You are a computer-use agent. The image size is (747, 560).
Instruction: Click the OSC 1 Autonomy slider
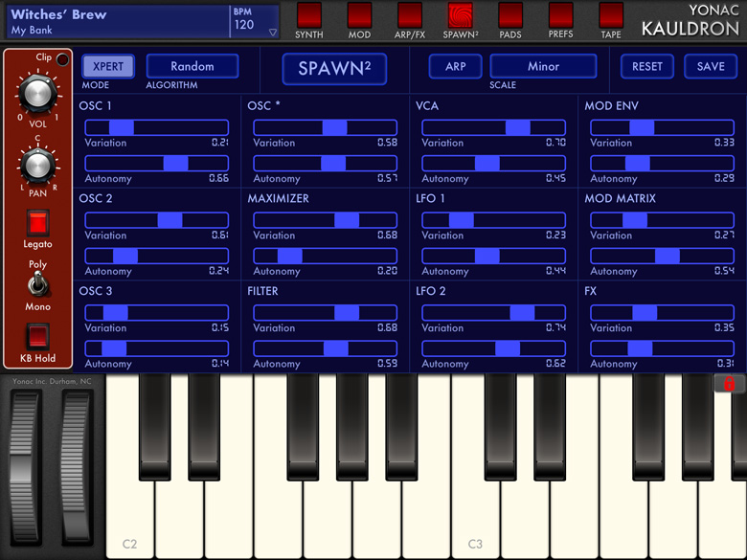[157, 164]
